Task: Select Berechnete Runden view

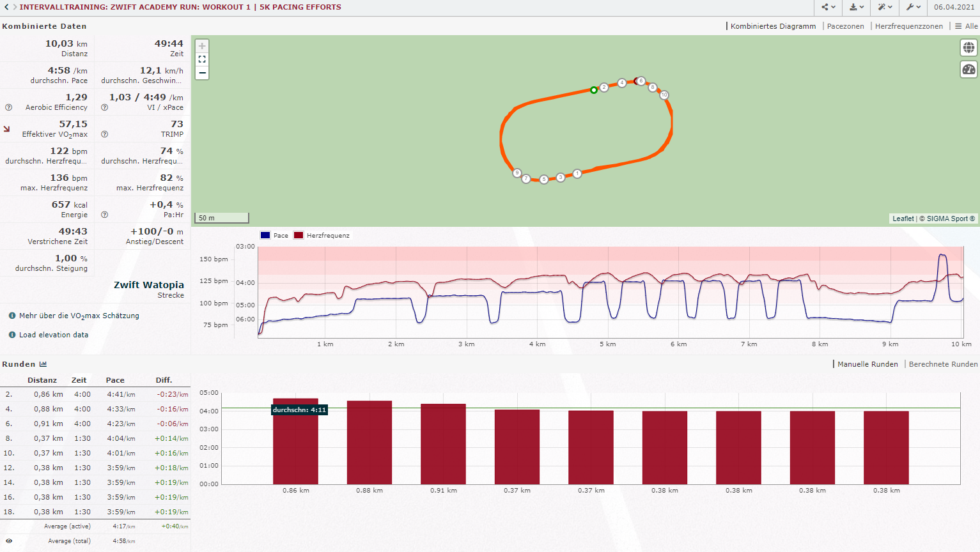Action: click(943, 364)
